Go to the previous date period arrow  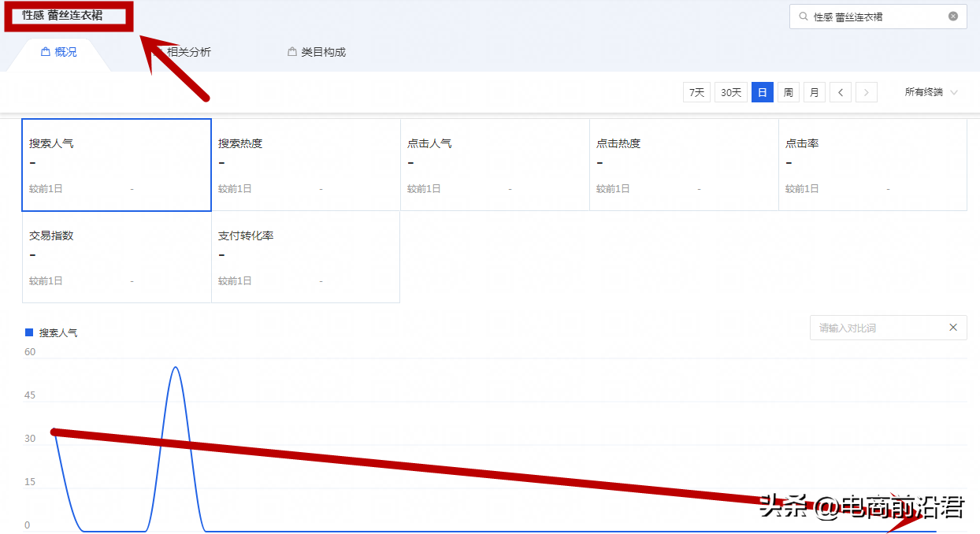coord(841,92)
